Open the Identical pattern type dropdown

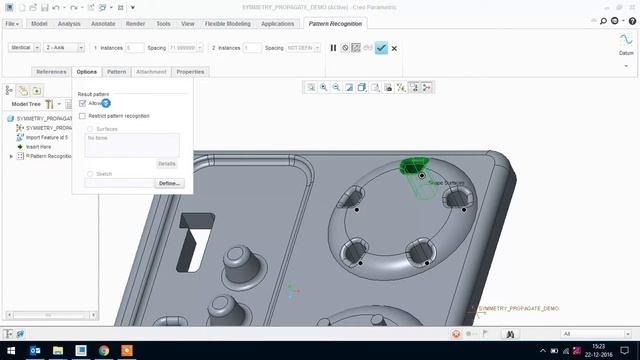tap(37, 48)
